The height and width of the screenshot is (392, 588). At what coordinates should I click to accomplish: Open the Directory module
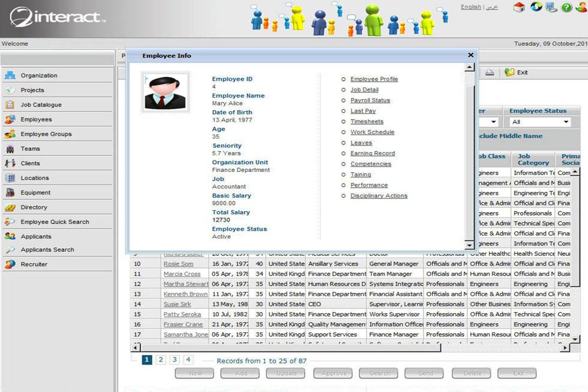32,207
